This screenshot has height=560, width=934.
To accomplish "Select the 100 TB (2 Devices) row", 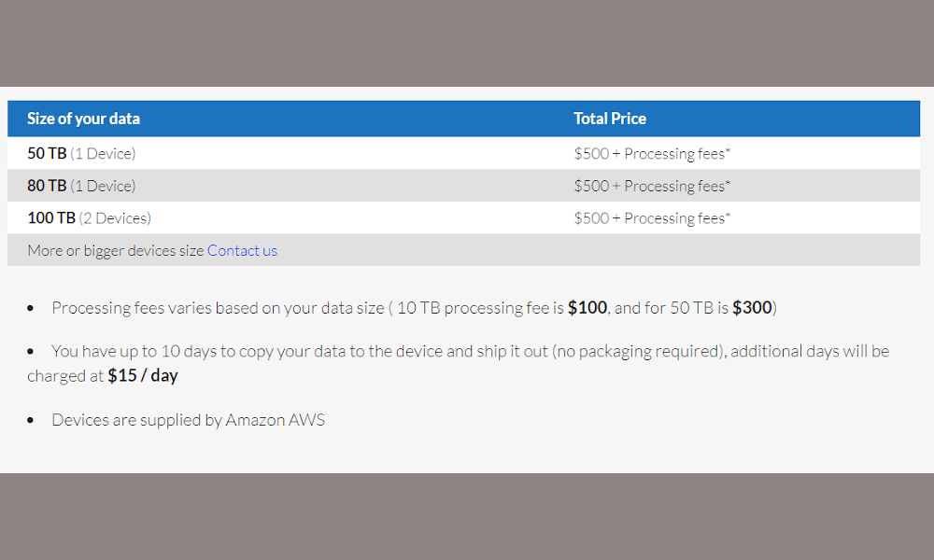I will point(463,217).
